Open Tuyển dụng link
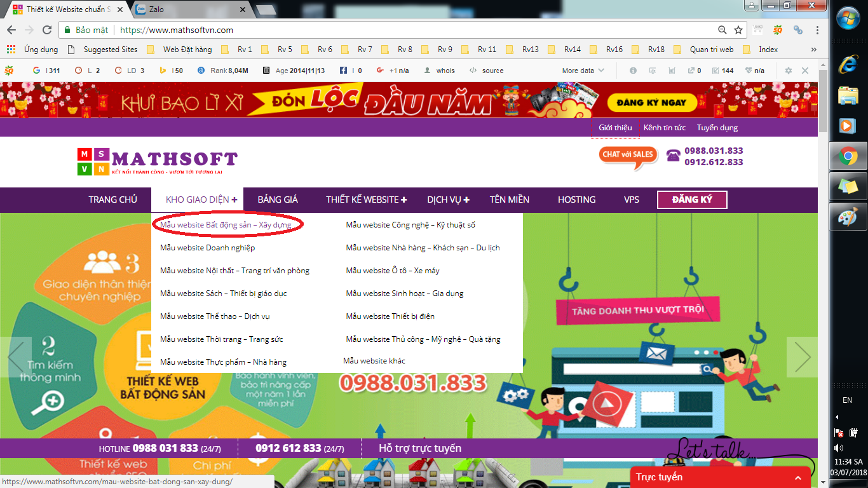 tap(717, 128)
